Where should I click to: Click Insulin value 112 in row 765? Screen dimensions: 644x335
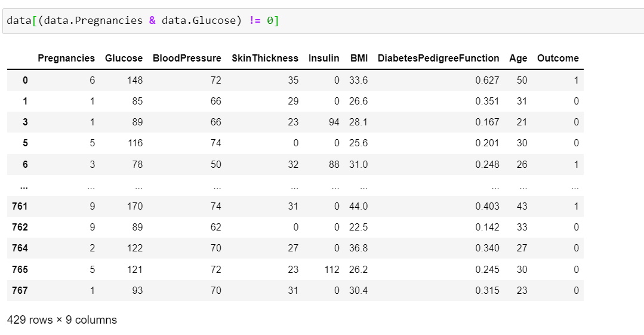coord(331,269)
